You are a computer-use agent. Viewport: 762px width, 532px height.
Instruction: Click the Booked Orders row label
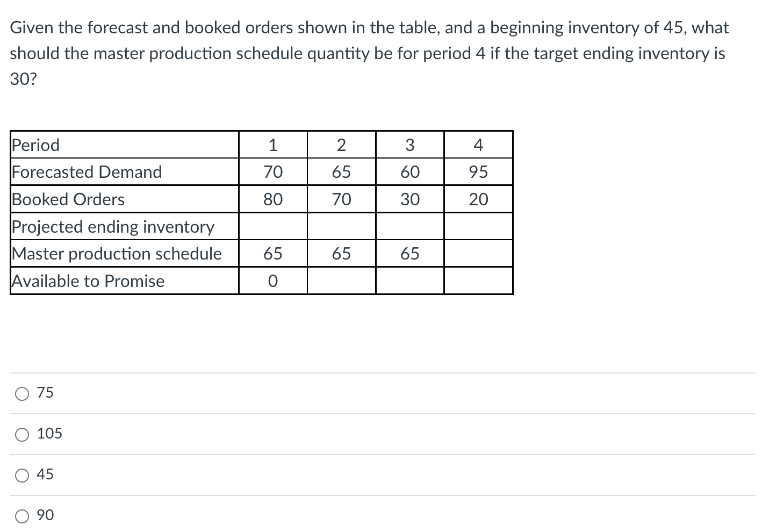coord(68,199)
